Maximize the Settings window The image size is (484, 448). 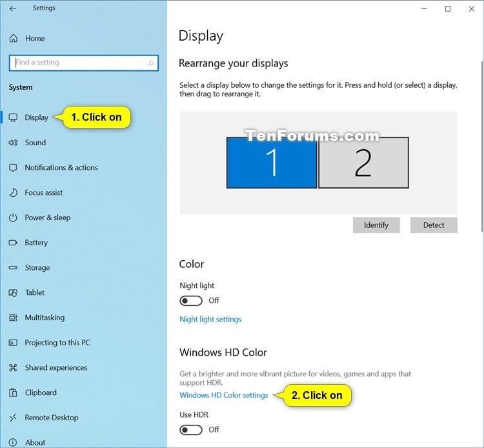448,9
